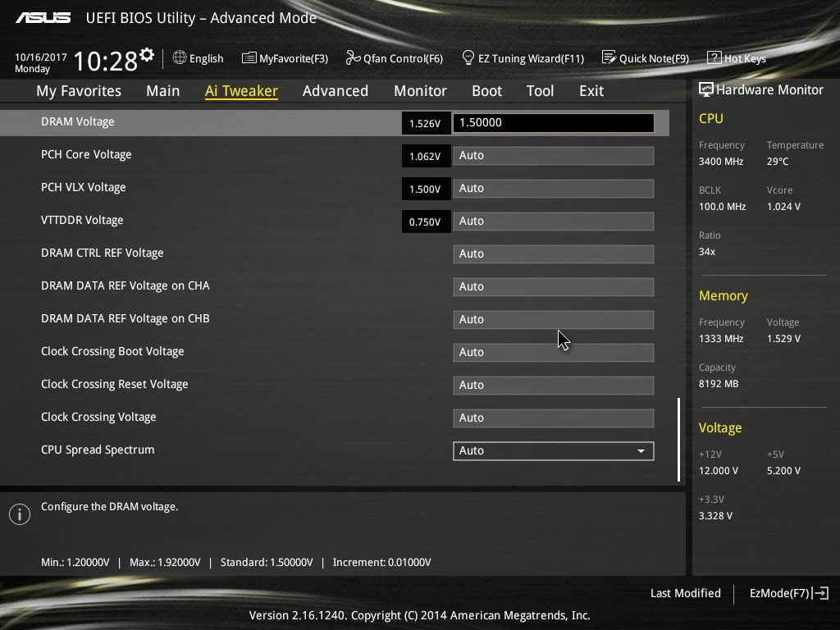Image resolution: width=840 pixels, height=630 pixels.
Task: Click CPU Spread Spectrum label
Action: [x=98, y=450]
